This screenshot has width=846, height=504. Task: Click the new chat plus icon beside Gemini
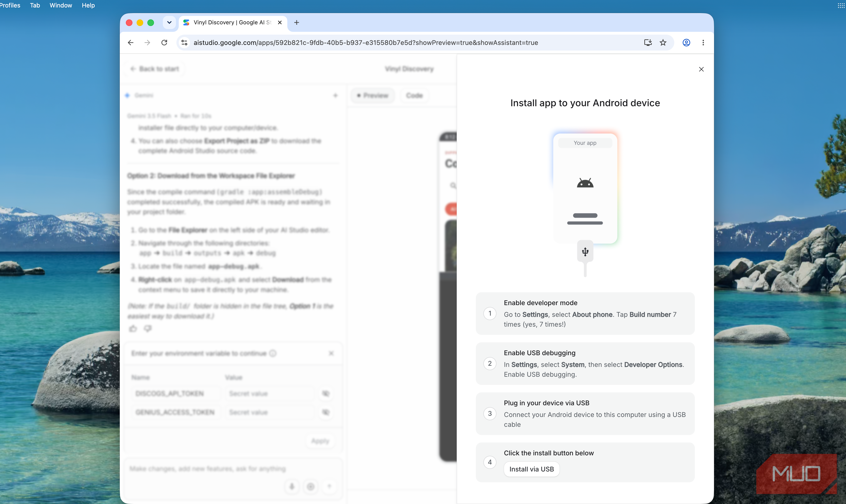335,95
